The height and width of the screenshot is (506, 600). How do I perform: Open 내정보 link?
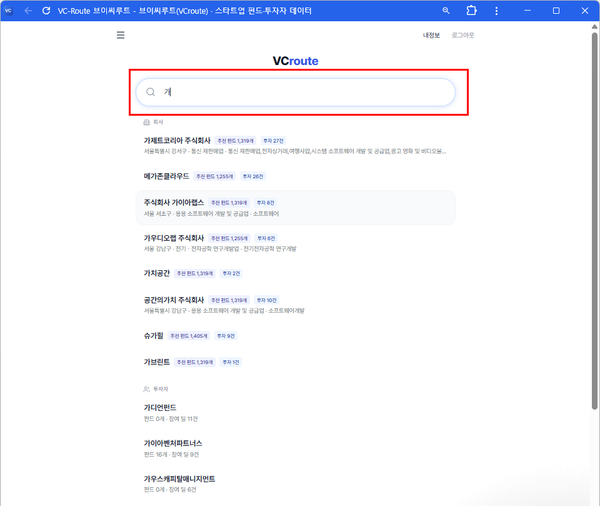point(431,35)
